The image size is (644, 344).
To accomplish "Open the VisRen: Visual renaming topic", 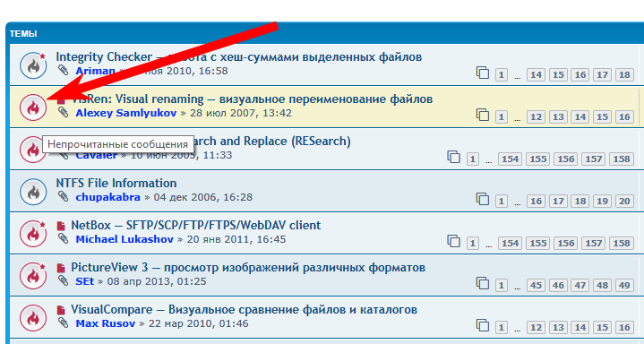I will pos(252,99).
